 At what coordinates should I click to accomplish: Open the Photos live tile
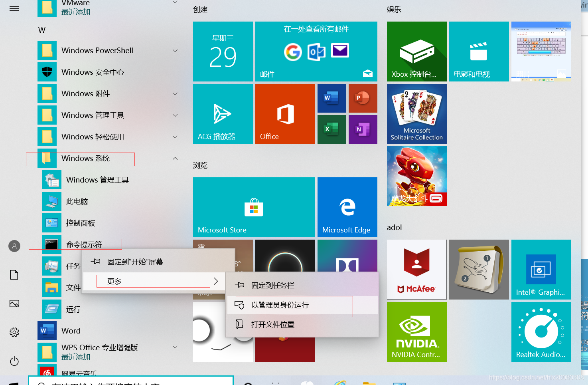tap(541, 52)
